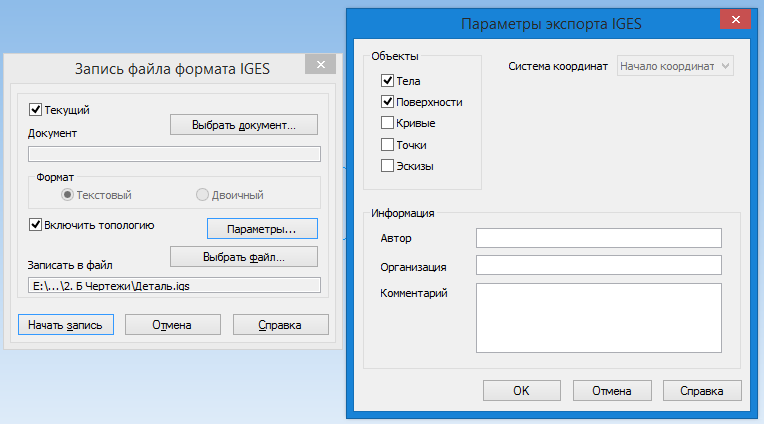Viewport: 764px width, 424px height.
Task: Open the Параметры button
Action: coord(262,229)
